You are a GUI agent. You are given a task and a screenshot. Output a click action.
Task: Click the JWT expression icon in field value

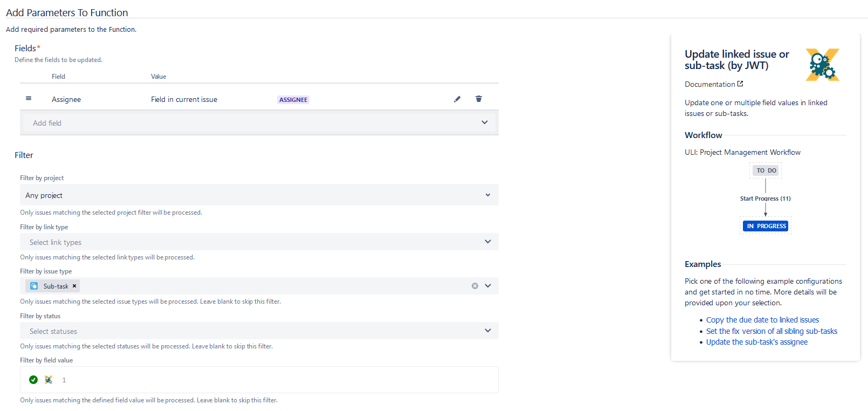(49, 380)
